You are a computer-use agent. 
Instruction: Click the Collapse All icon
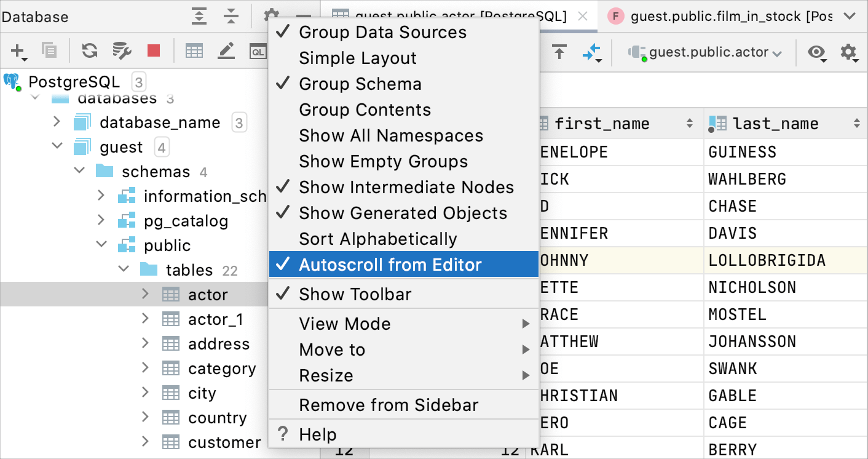click(x=231, y=17)
